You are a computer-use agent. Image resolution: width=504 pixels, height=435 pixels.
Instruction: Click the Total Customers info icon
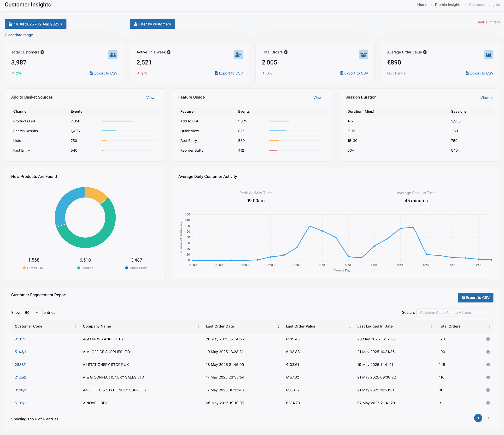click(42, 52)
